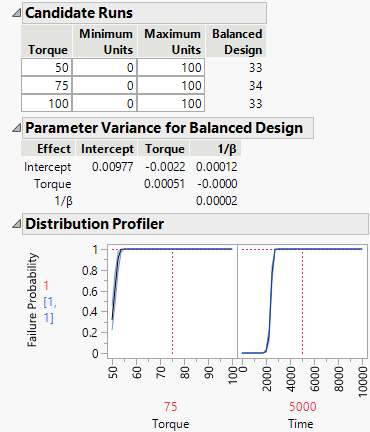Edit the Torque 75 cell
The height and width of the screenshot is (432, 370).
point(47,86)
